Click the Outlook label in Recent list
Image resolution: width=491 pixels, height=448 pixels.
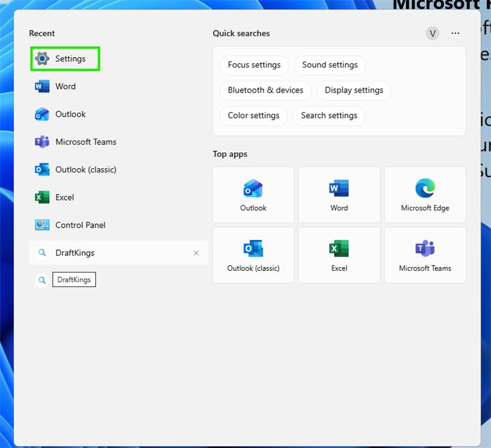pos(71,114)
